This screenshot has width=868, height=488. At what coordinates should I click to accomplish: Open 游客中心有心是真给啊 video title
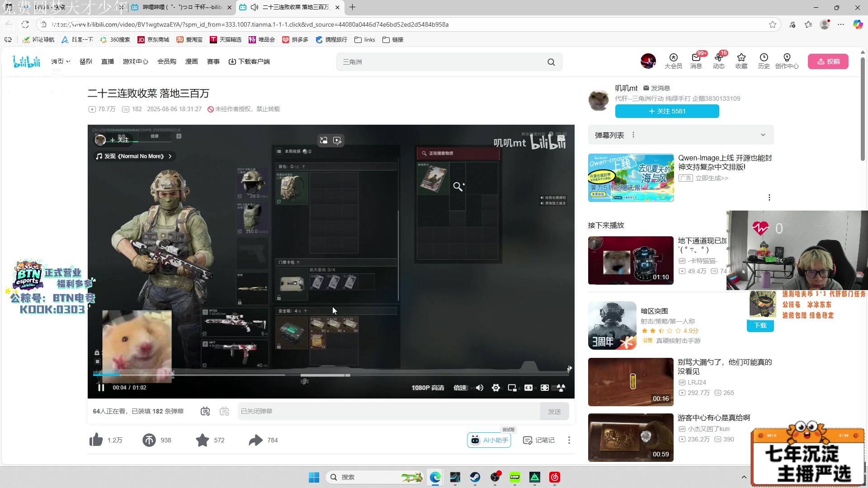pyautogui.click(x=714, y=418)
